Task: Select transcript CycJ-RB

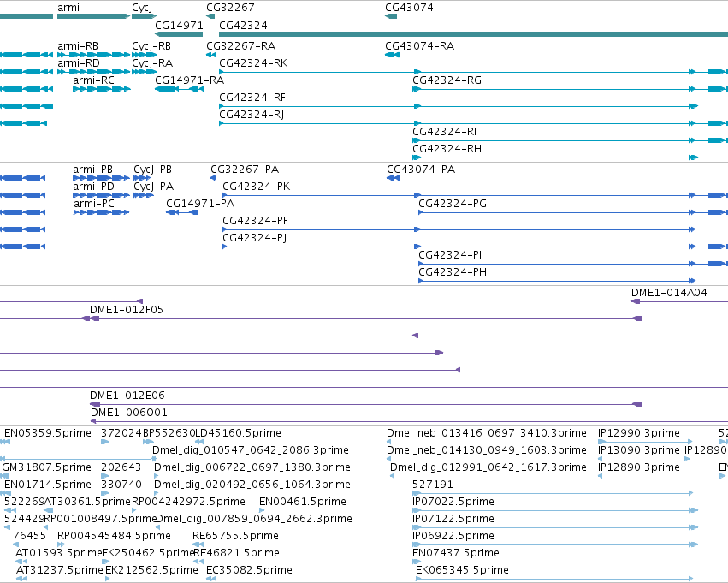Action: click(x=151, y=46)
